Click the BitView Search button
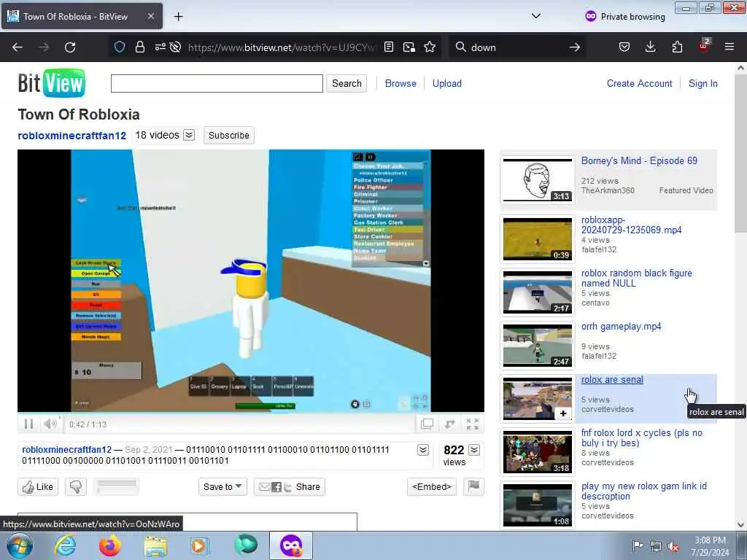The height and width of the screenshot is (560, 747). pyautogui.click(x=347, y=83)
